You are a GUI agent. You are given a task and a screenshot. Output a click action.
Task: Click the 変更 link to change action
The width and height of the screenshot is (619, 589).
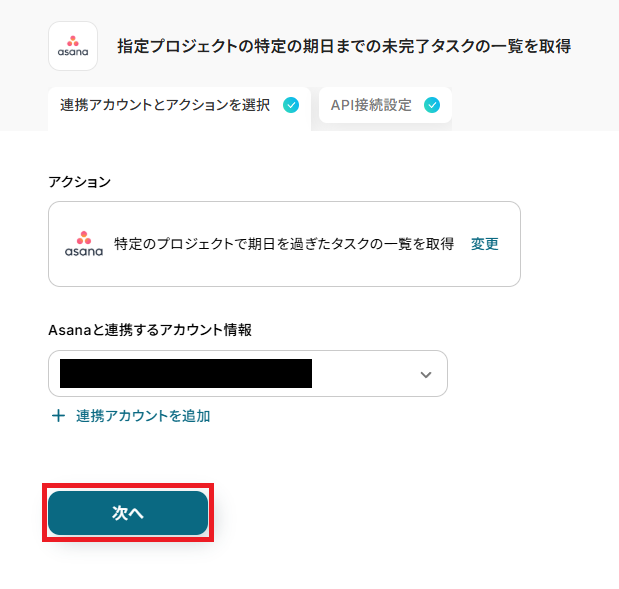(484, 244)
